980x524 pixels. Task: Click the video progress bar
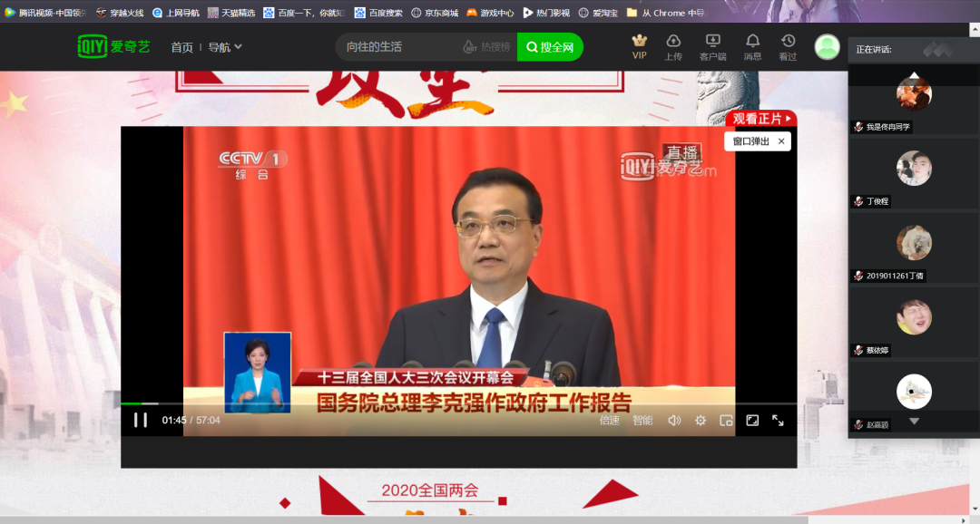454,403
